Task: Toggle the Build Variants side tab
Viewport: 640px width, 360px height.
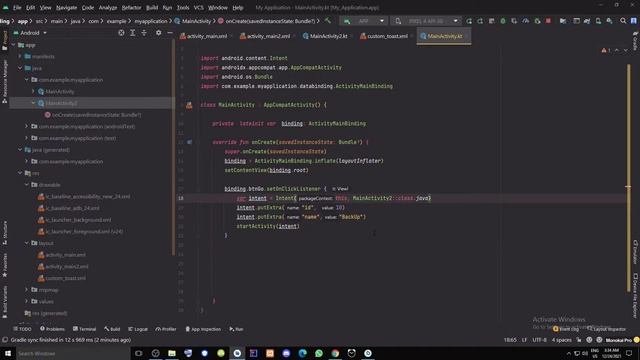Action: tap(5, 302)
